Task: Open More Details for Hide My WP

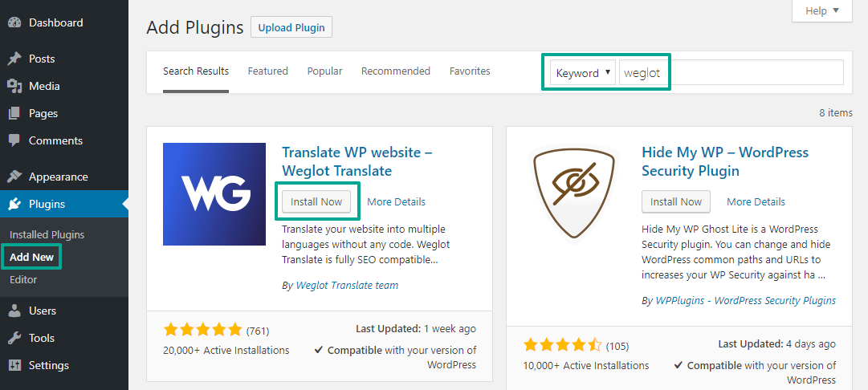Action: 756,202
